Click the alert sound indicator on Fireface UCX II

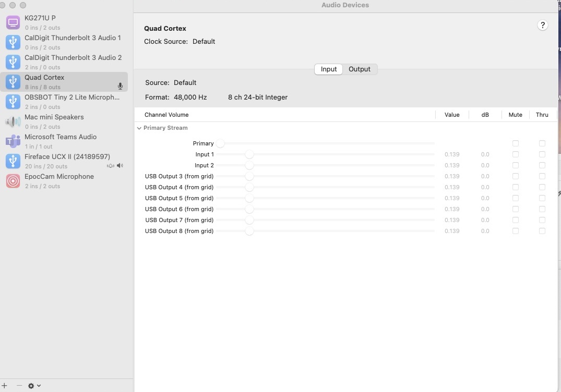pos(111,165)
